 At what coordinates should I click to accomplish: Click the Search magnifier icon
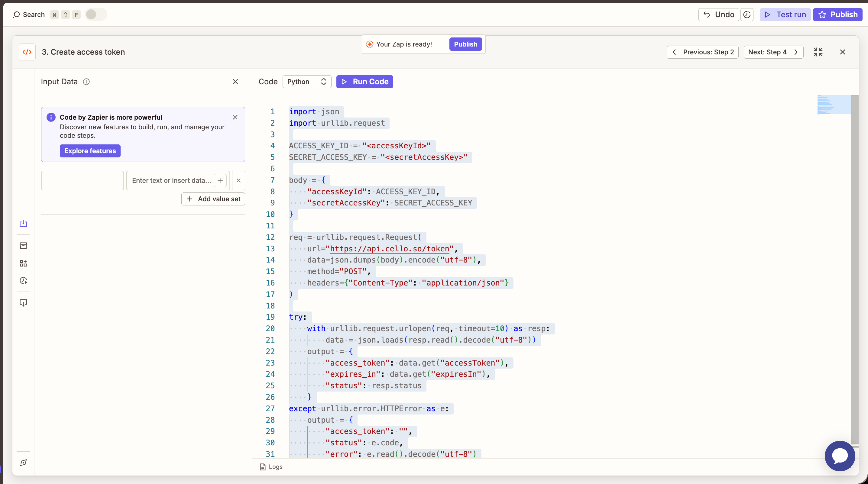tap(16, 15)
